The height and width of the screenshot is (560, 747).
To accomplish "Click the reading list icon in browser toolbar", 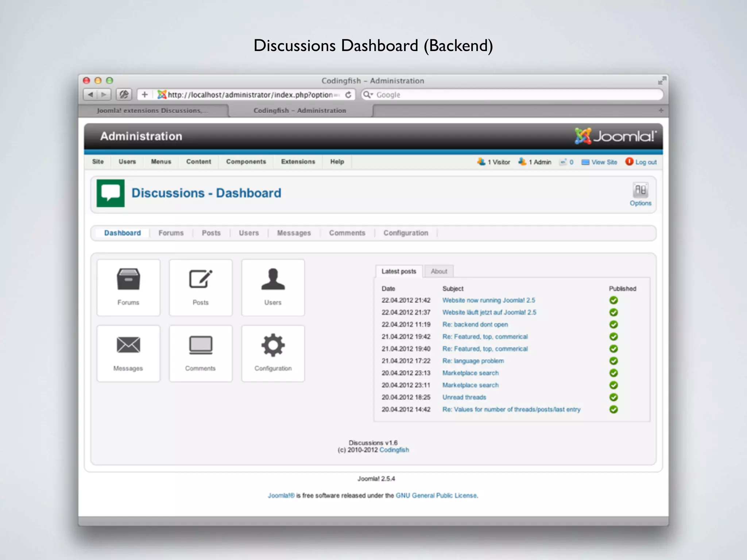I will (x=124, y=95).
